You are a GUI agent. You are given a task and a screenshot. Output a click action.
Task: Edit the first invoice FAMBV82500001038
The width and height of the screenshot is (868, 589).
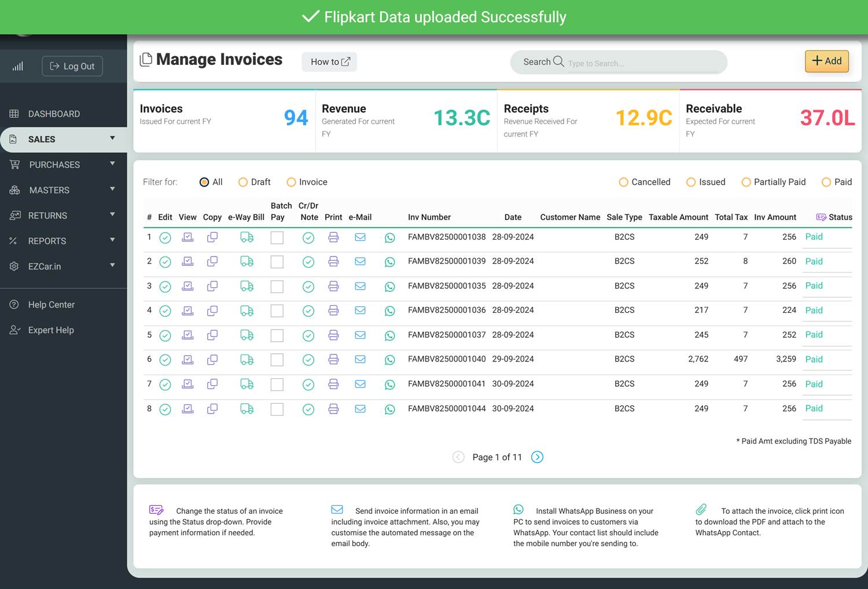(165, 237)
